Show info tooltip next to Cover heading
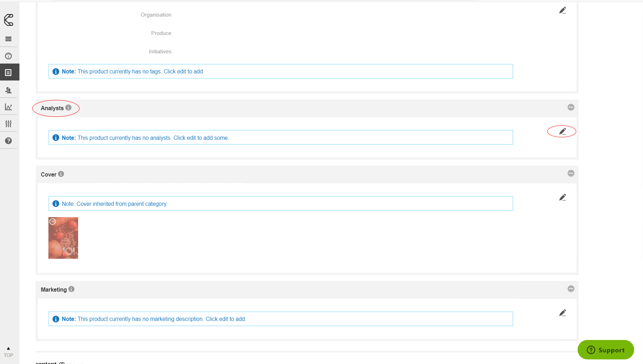The image size is (643, 364). click(x=61, y=174)
